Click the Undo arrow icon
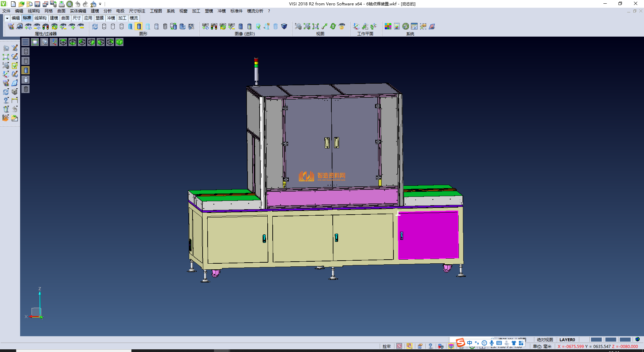The height and width of the screenshot is (352, 644). coord(78,4)
